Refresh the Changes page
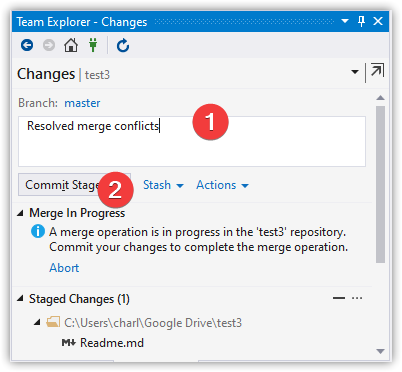The image size is (402, 372). pyautogui.click(x=123, y=45)
